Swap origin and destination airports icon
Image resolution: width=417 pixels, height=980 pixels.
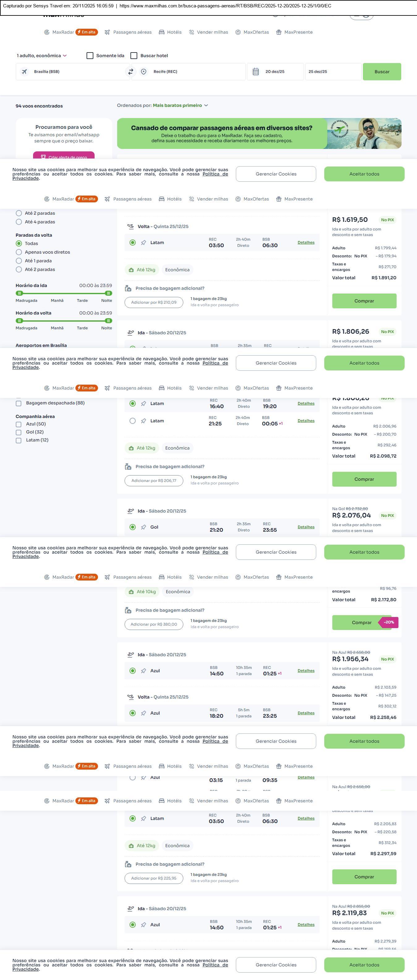(130, 71)
